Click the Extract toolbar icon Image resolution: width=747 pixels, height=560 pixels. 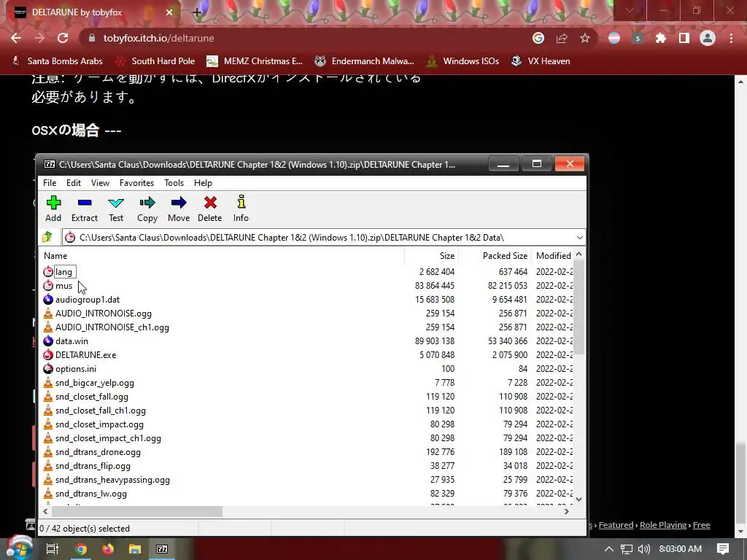tap(85, 203)
